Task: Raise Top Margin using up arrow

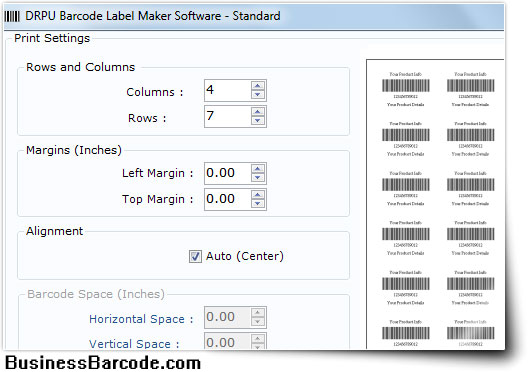Action: point(258,195)
